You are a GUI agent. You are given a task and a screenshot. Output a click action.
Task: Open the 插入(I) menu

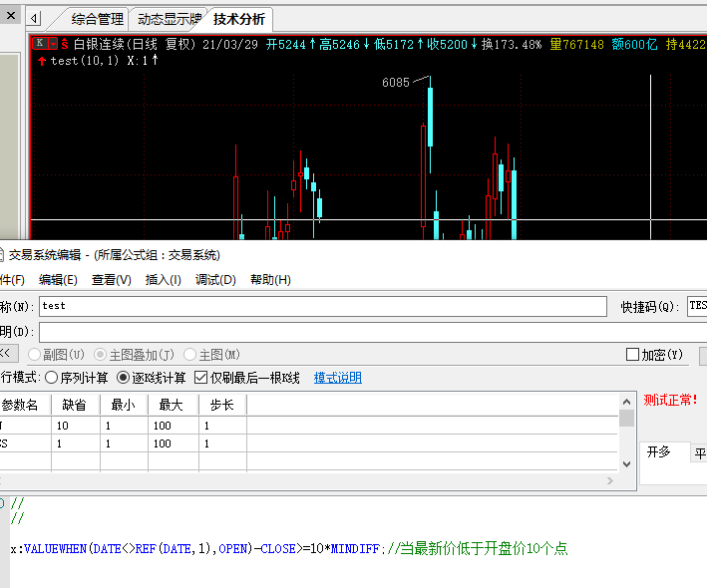tap(164, 280)
